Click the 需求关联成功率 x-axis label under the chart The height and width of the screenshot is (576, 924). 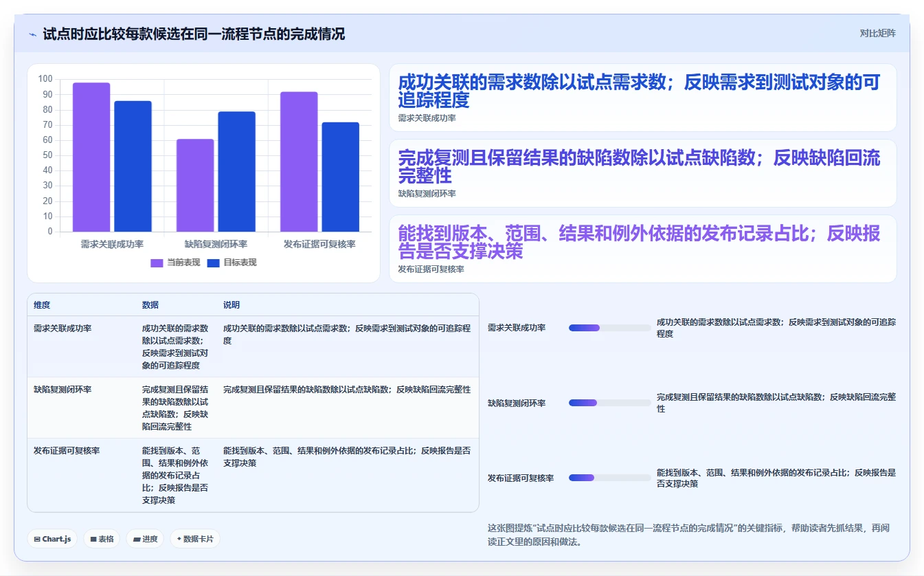pos(112,244)
